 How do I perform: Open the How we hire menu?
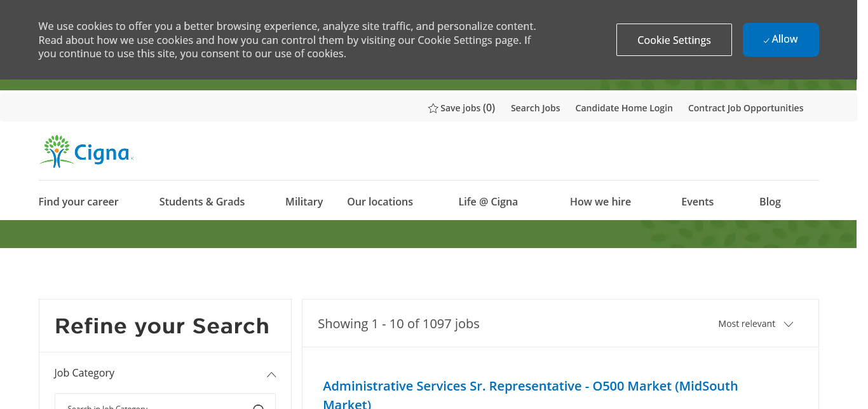pos(600,202)
